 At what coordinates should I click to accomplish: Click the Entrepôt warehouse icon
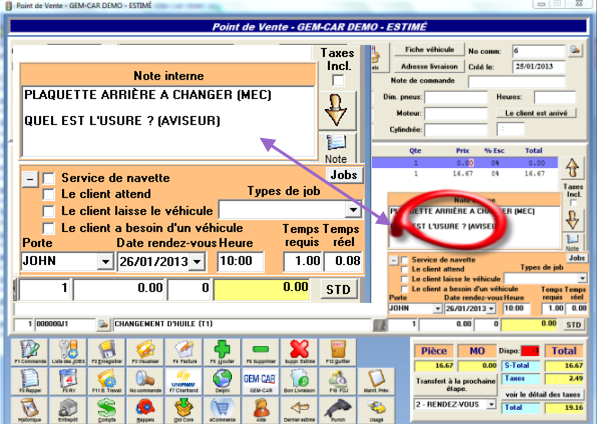(68, 410)
